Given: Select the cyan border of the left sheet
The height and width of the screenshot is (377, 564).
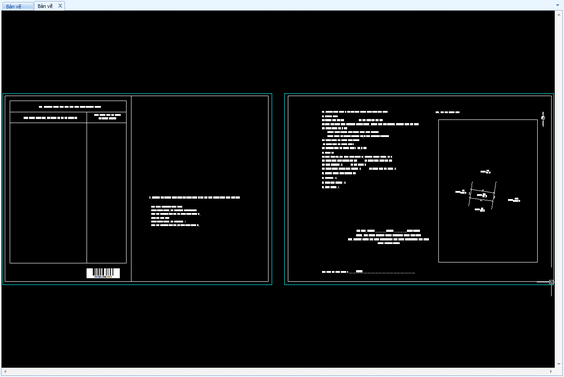Looking at the screenshot, I should click(x=137, y=94).
